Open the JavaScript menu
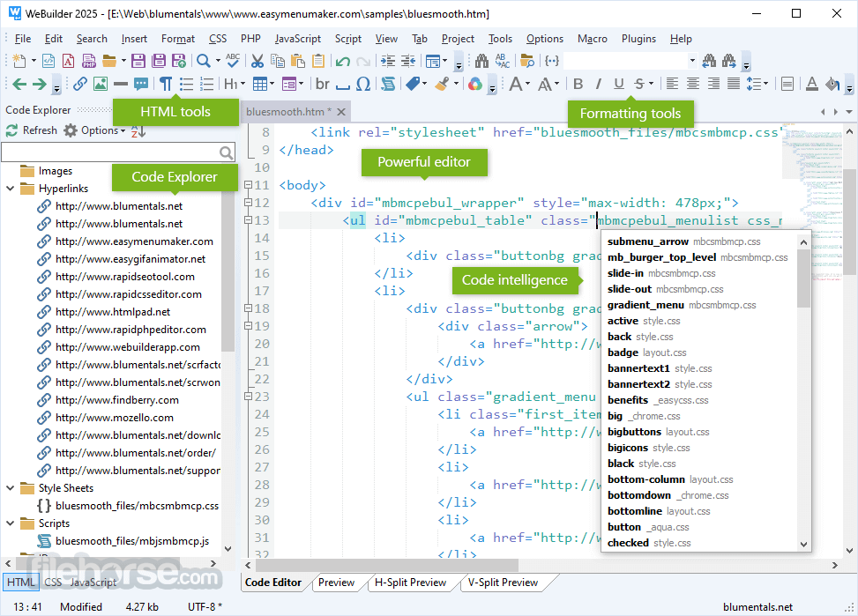The image size is (858, 616). pos(298,39)
